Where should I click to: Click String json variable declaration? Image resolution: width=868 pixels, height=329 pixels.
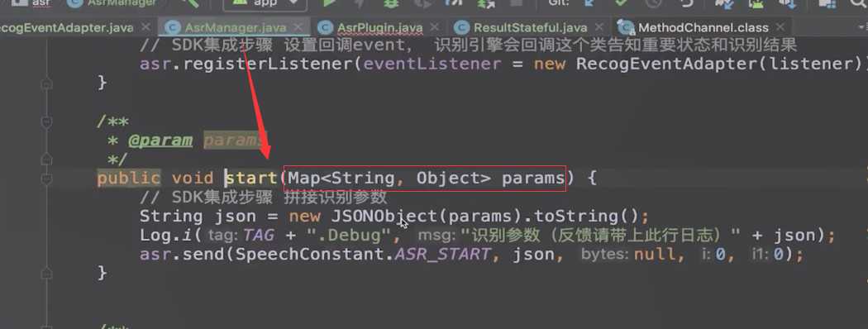point(198,216)
